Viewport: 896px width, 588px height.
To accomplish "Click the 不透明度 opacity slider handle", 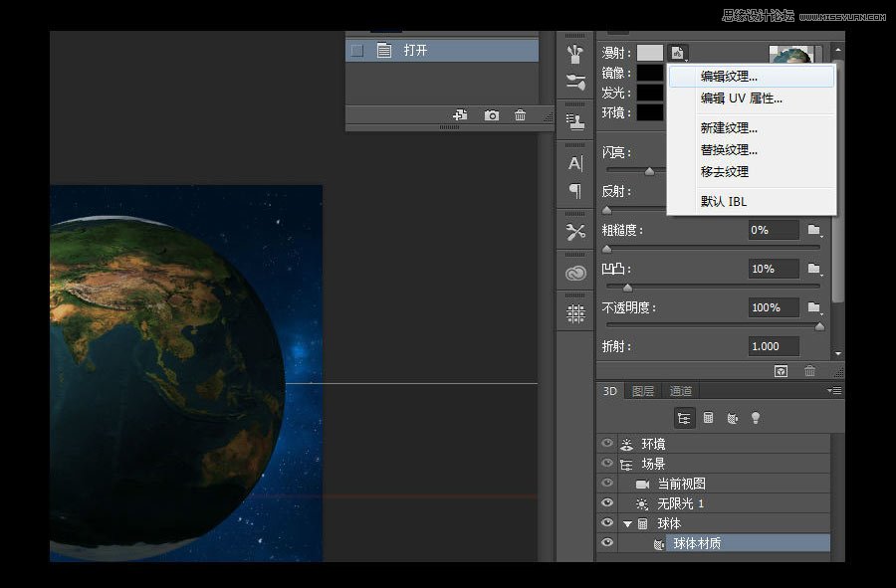I will (819, 326).
